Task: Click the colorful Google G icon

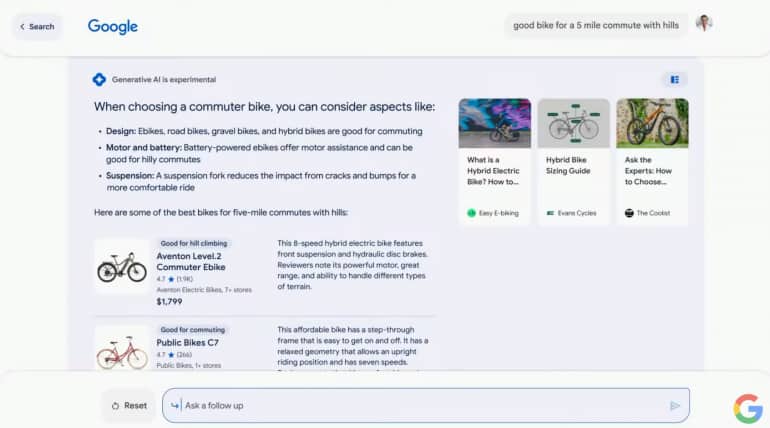Action: tap(748, 408)
